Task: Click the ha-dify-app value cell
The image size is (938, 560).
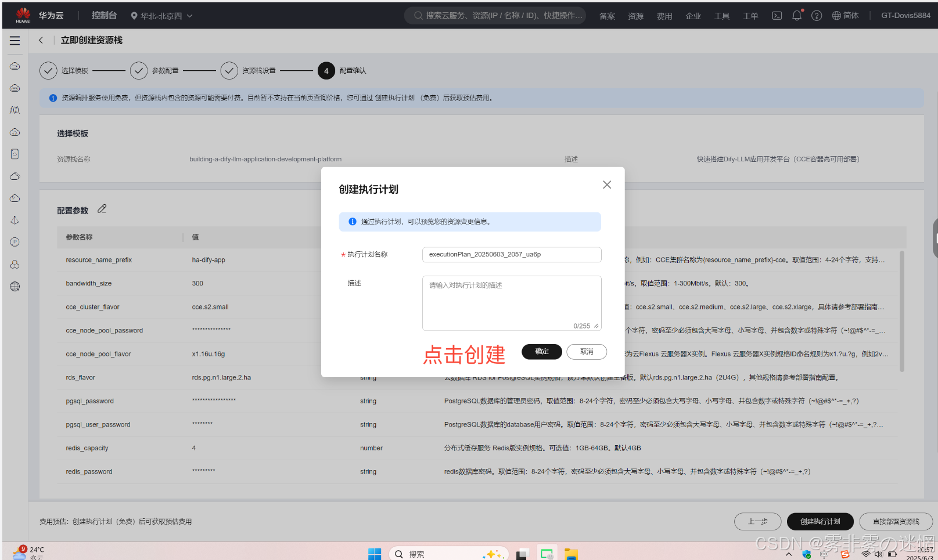Action: (x=209, y=260)
